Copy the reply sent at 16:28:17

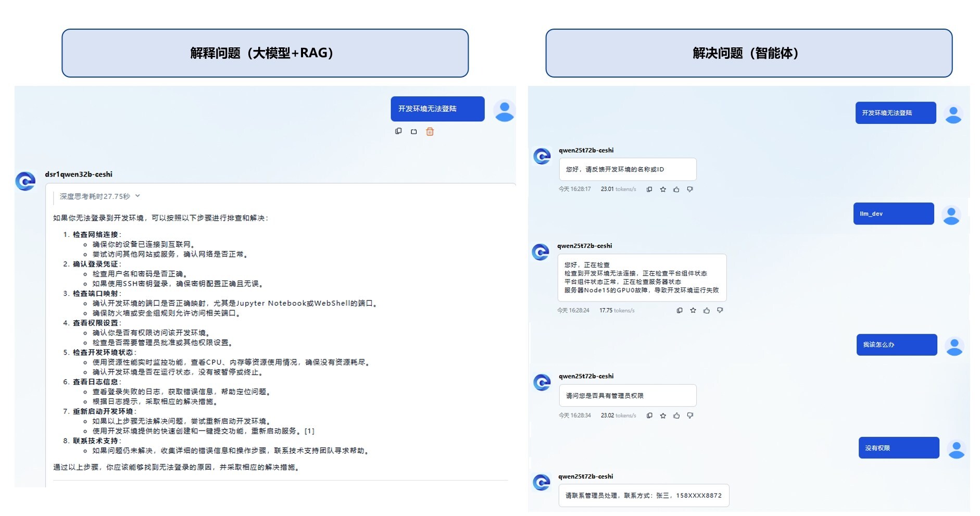(x=649, y=190)
